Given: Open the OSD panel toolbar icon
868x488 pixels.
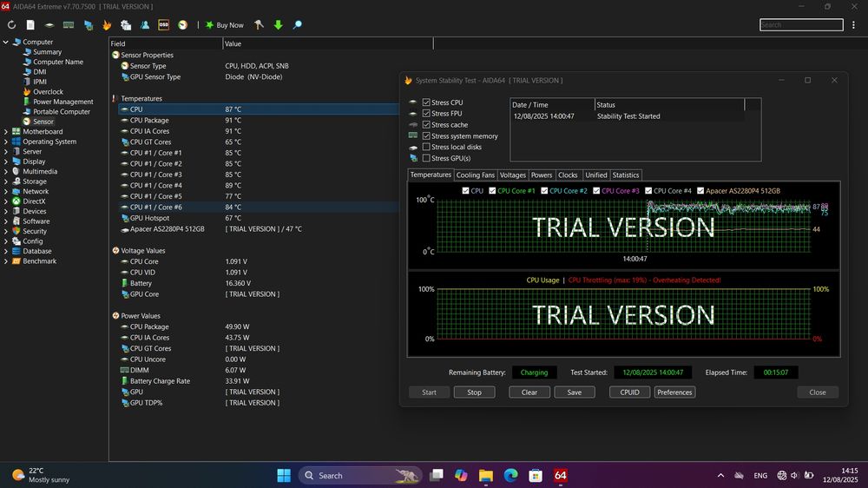Looking at the screenshot, I should click(x=164, y=25).
